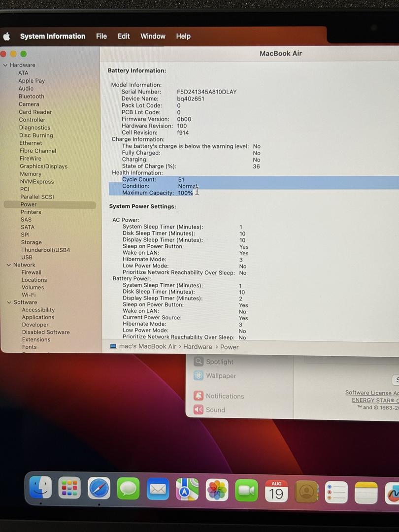The image size is (399, 532).
Task: Start FaceTime from the Dock
Action: pos(246,490)
